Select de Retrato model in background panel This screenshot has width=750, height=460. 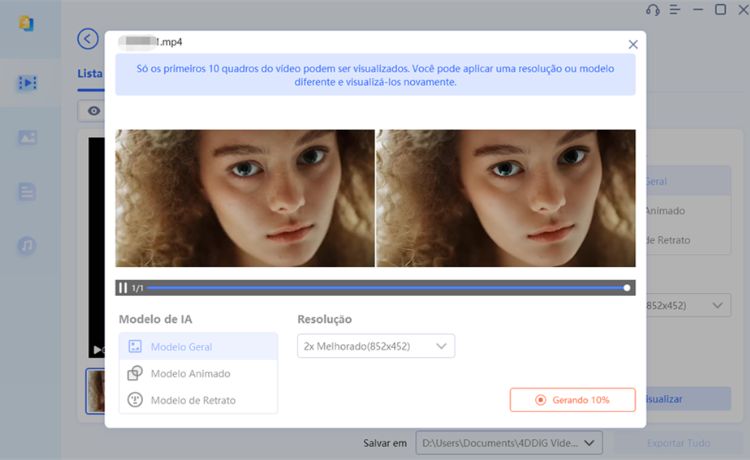[688, 240]
